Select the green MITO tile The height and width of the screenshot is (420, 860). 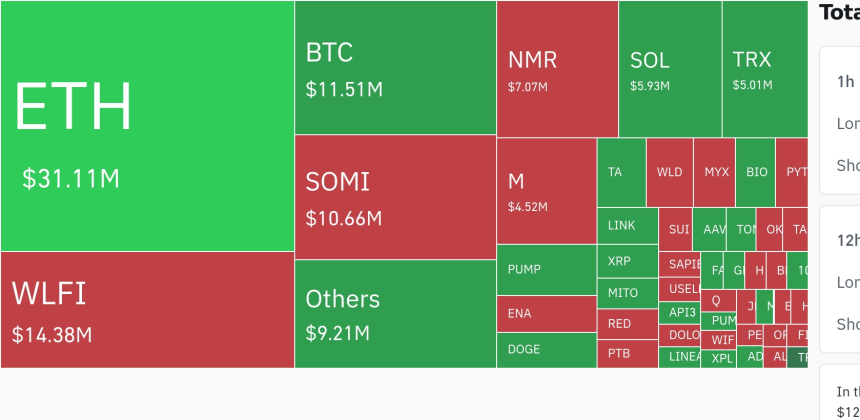click(627, 293)
